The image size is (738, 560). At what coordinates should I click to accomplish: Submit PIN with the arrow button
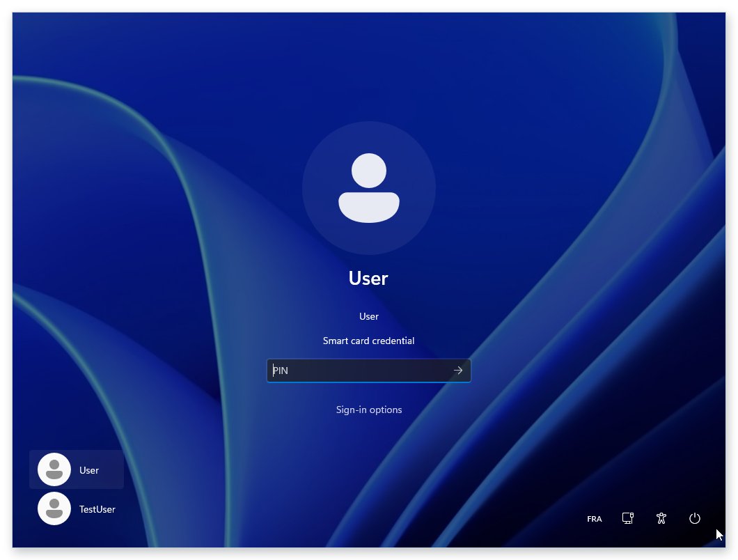pyautogui.click(x=458, y=371)
